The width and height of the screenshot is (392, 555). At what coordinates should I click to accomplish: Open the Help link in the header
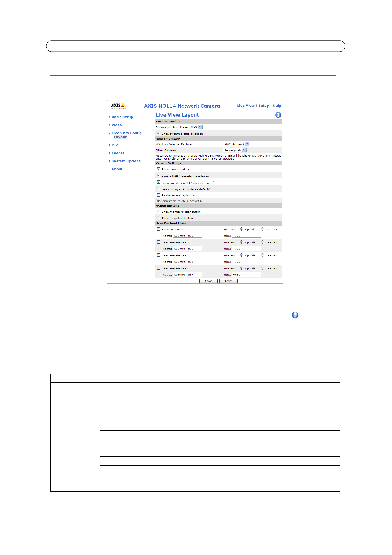pyautogui.click(x=277, y=106)
